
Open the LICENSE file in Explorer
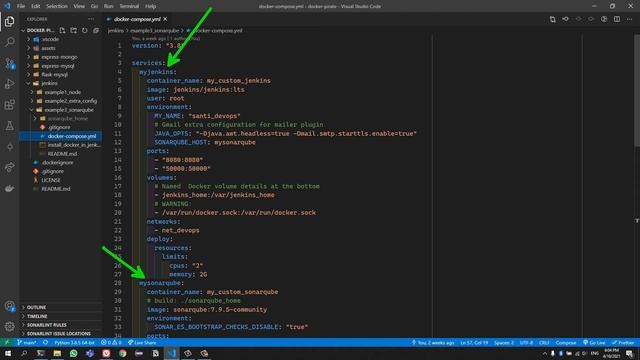pos(51,180)
